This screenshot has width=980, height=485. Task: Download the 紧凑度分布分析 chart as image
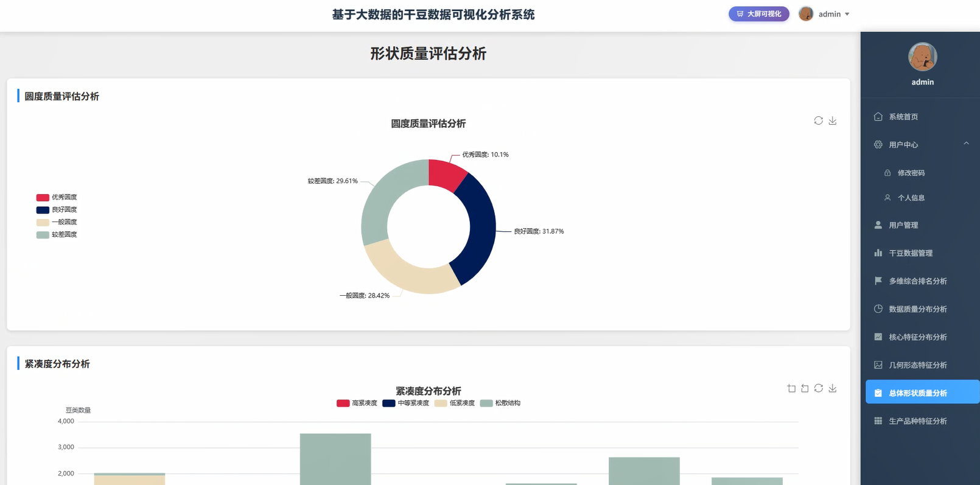(x=833, y=388)
